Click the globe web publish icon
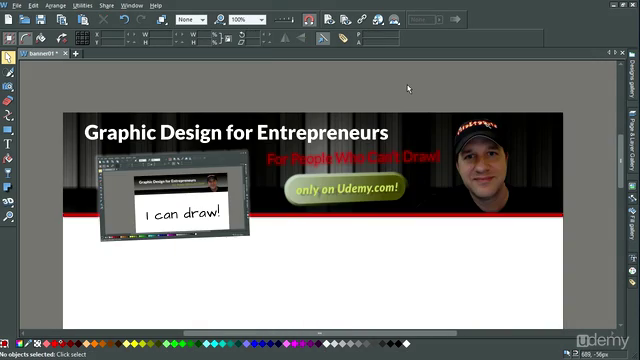Viewport: 640px width, 360px height. point(378,20)
